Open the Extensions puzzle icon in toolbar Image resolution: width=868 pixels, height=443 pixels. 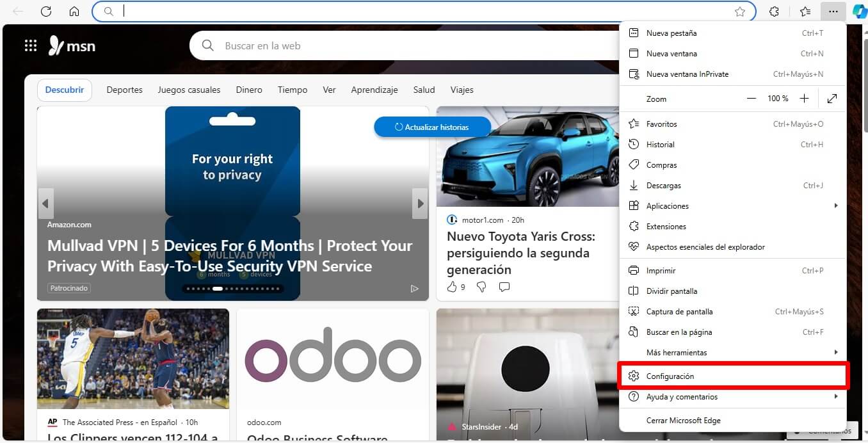click(x=774, y=12)
